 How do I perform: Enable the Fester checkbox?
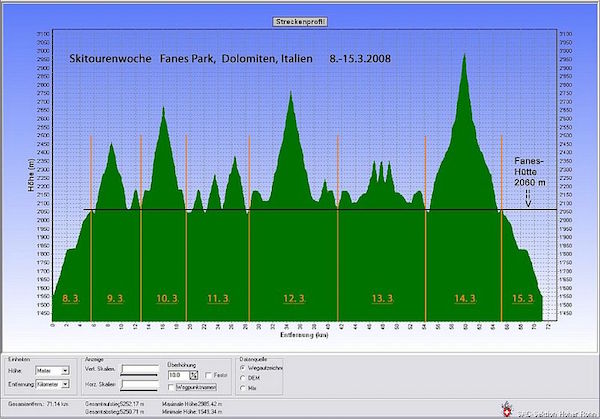208,375
